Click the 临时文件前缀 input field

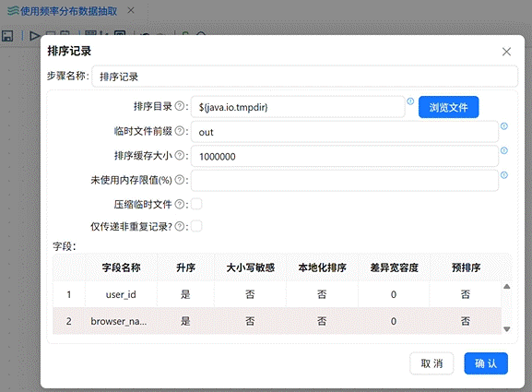[345, 132]
